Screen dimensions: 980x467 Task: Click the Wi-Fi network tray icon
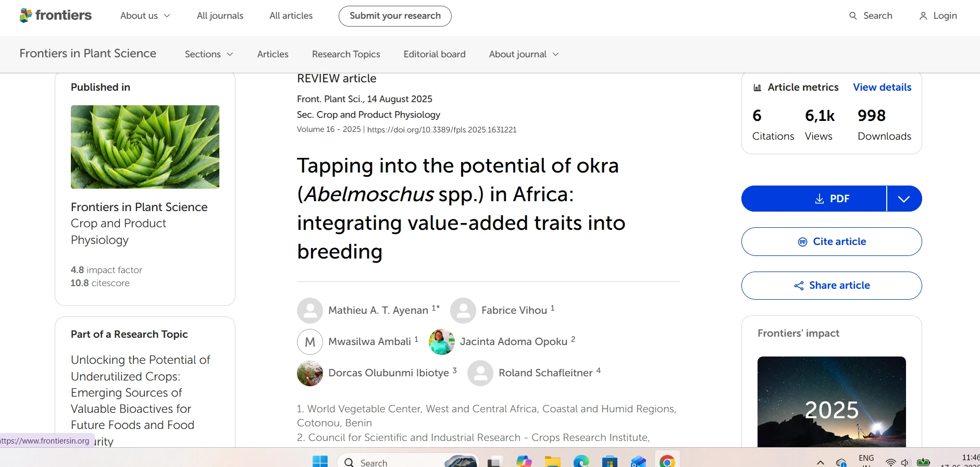pyautogui.click(x=891, y=462)
